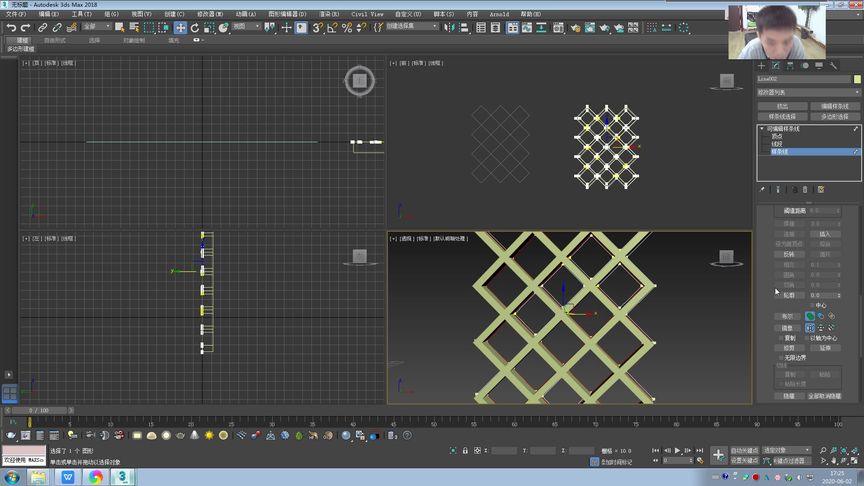This screenshot has height=486, width=864.
Task: Select the 线段 sub-object level in stack
Action: point(777,144)
